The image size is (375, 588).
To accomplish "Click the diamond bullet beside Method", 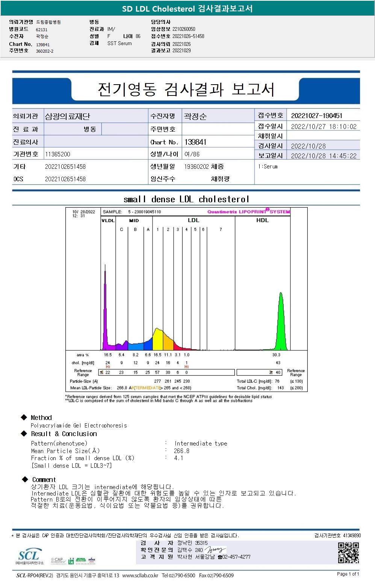I will pos(24,417).
